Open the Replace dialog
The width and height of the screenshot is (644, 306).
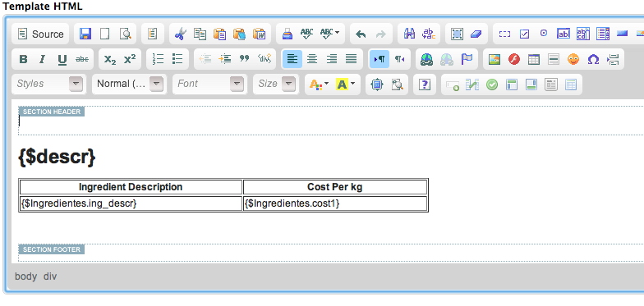[x=429, y=34]
